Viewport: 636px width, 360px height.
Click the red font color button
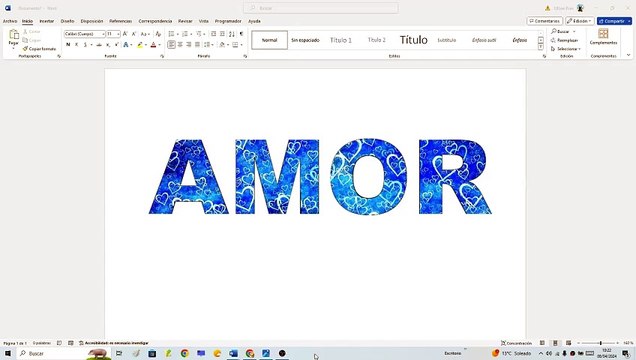tap(153, 45)
